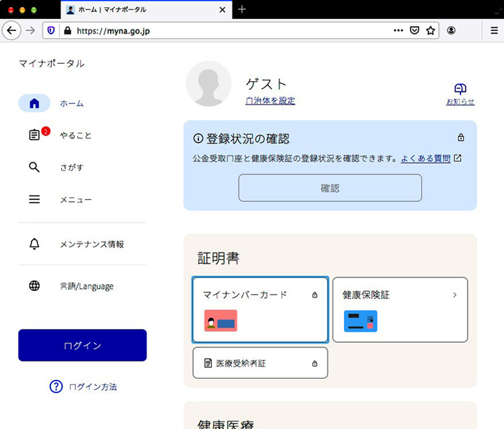The width and height of the screenshot is (504, 429).
Task: Click the Firefox bookmark star icon
Action: point(431,30)
